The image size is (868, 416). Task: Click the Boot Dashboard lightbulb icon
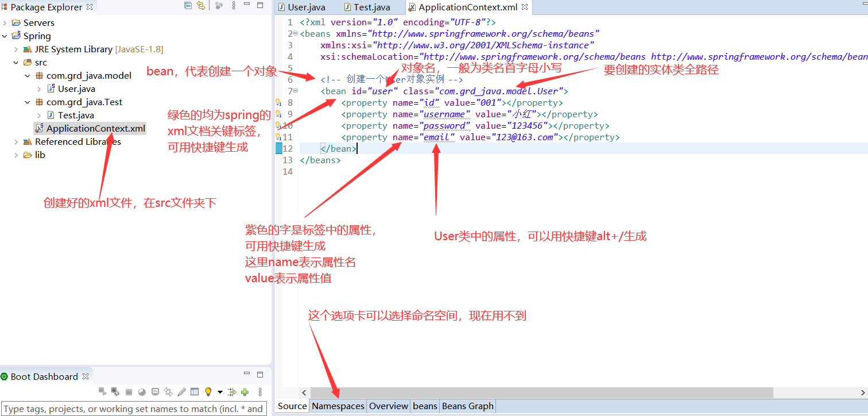coord(208,392)
